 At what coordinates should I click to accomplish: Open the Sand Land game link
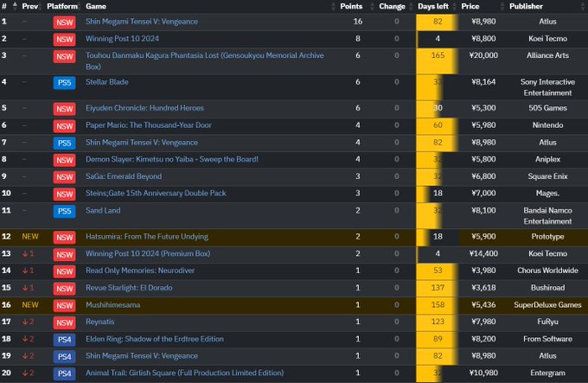(x=103, y=210)
